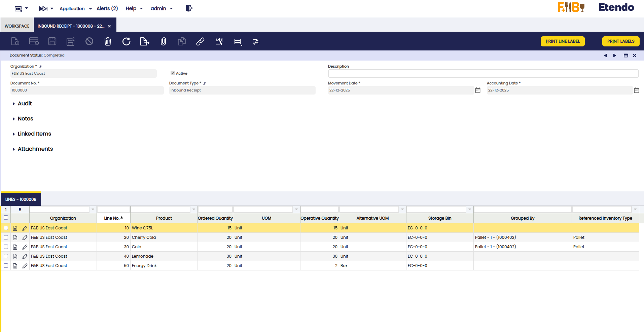Screen dimensions: 644x332
Task: Click the Export document icon
Action: click(144, 41)
